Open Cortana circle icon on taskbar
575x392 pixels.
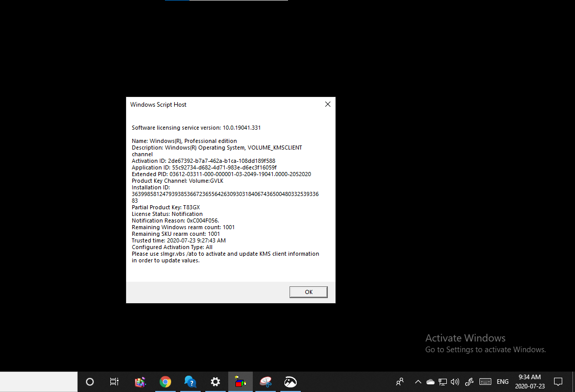point(90,382)
